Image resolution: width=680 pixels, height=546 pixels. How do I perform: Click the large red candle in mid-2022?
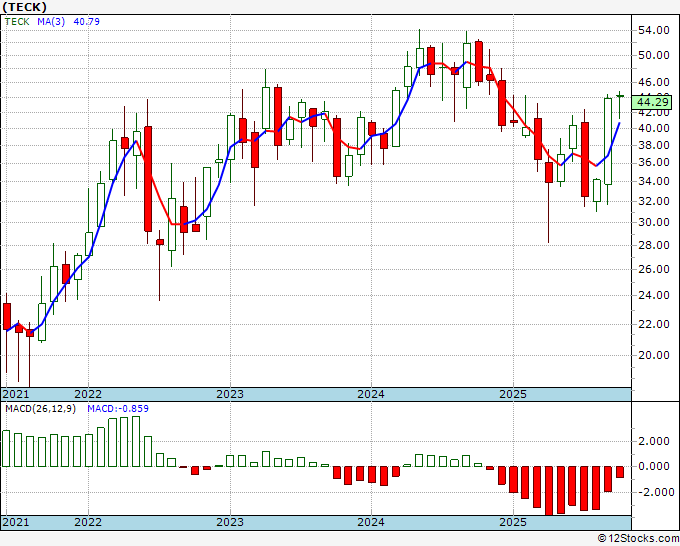click(x=148, y=178)
